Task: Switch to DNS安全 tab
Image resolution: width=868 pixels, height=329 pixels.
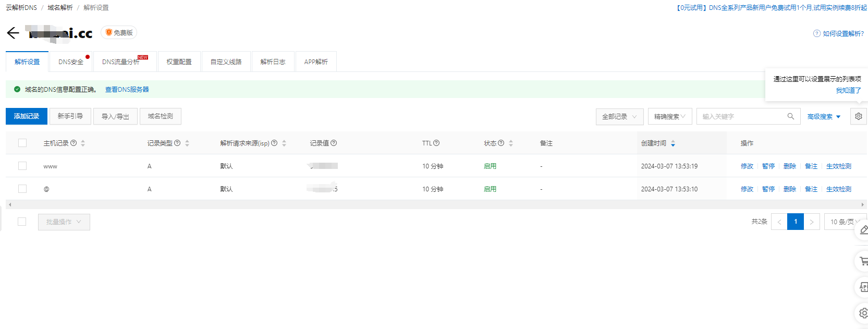Action: click(71, 62)
